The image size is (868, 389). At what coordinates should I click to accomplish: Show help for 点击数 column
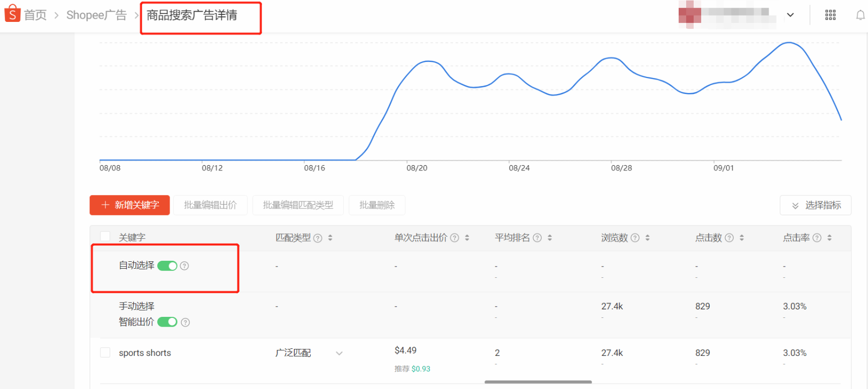[729, 238]
